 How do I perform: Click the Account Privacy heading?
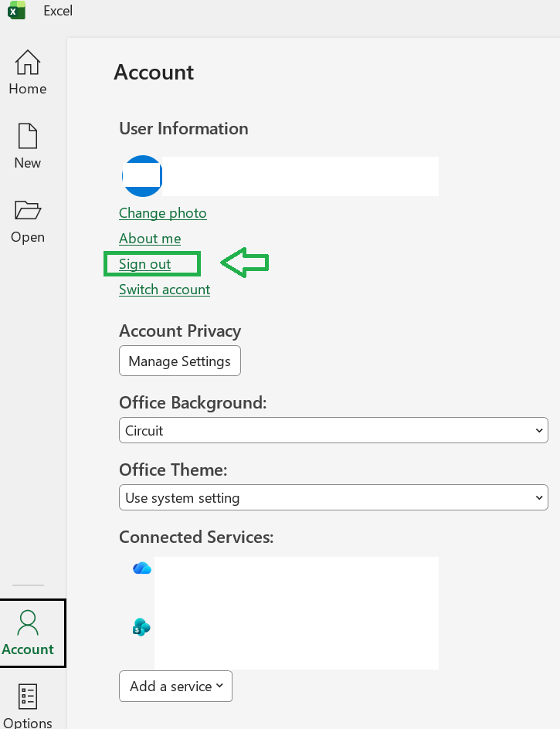[180, 331]
